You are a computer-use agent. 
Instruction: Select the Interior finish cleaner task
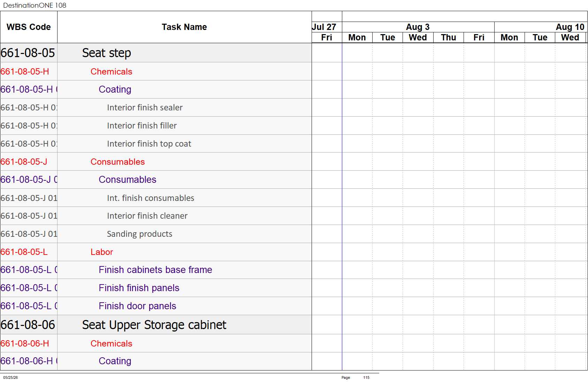pyautogui.click(x=147, y=216)
